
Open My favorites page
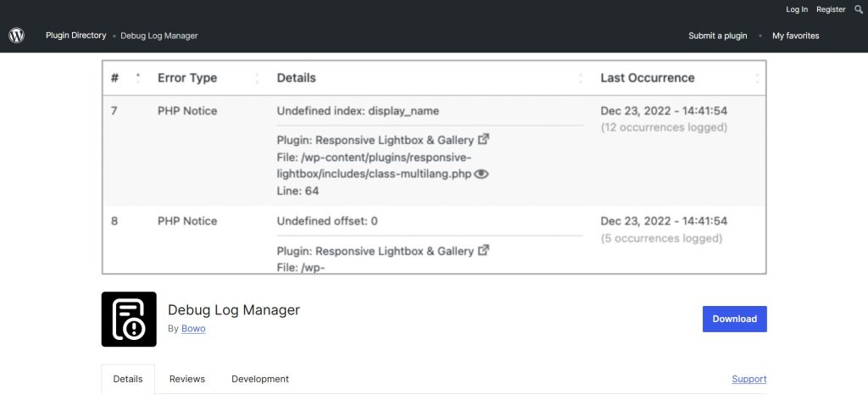click(x=795, y=36)
